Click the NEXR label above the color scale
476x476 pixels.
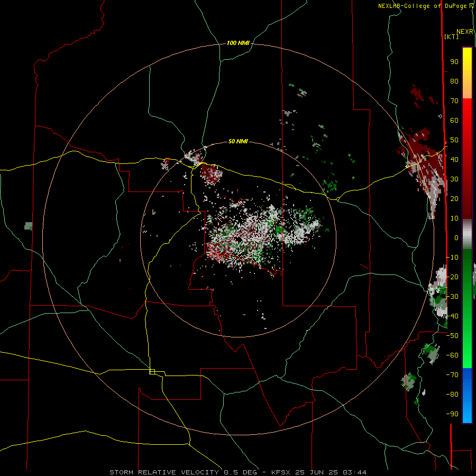(464, 32)
